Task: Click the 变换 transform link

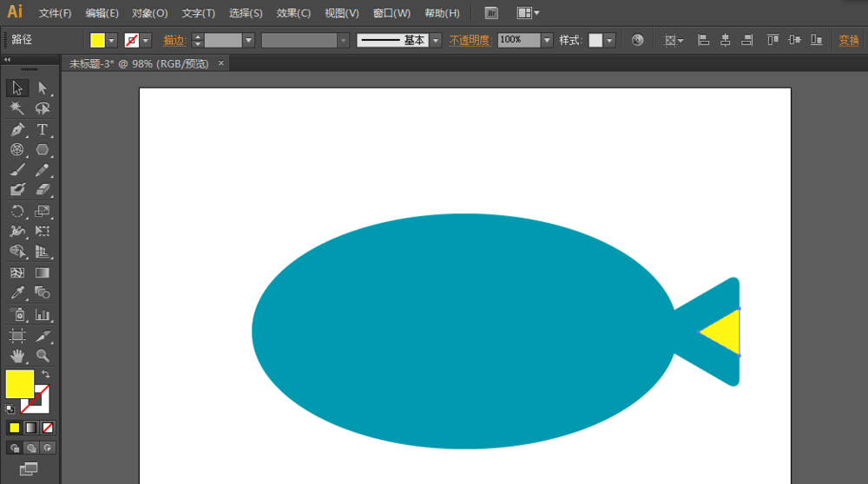Action: coord(848,40)
